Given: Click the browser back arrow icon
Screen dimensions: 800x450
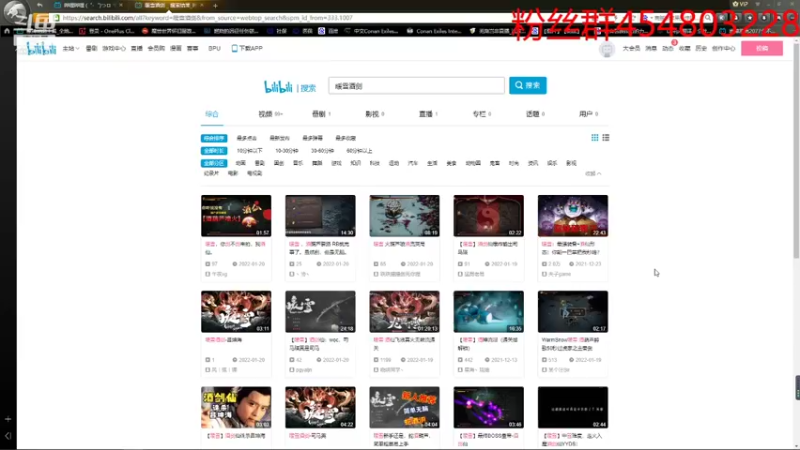Looking at the screenshot, I should click(x=40, y=5).
